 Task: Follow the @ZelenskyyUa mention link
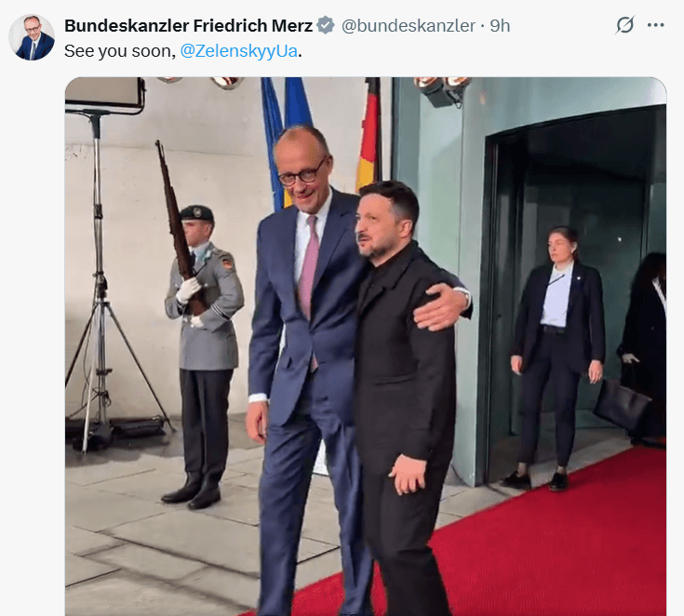point(238,51)
